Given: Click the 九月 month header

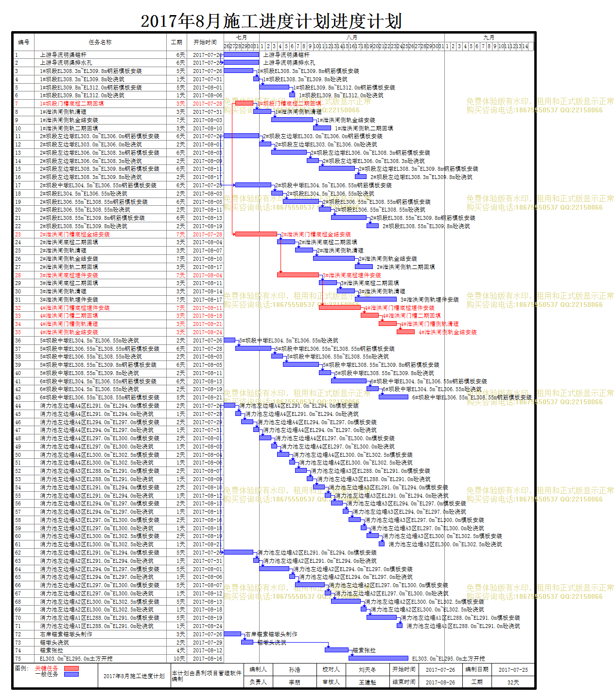Looking at the screenshot, I should point(489,37).
